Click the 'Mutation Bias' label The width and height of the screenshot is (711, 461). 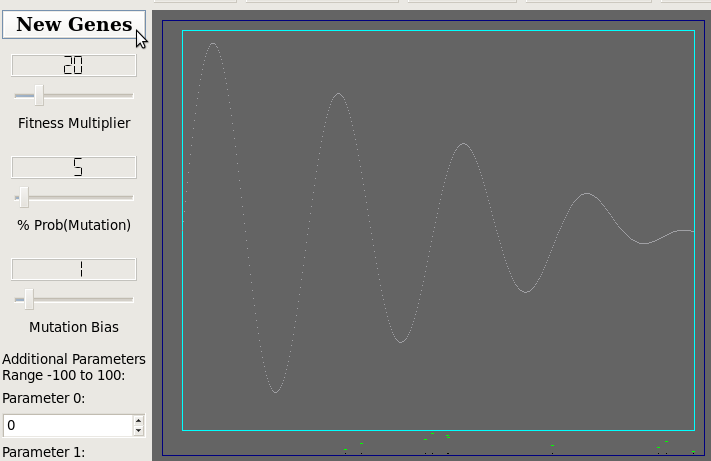pyautogui.click(x=74, y=327)
